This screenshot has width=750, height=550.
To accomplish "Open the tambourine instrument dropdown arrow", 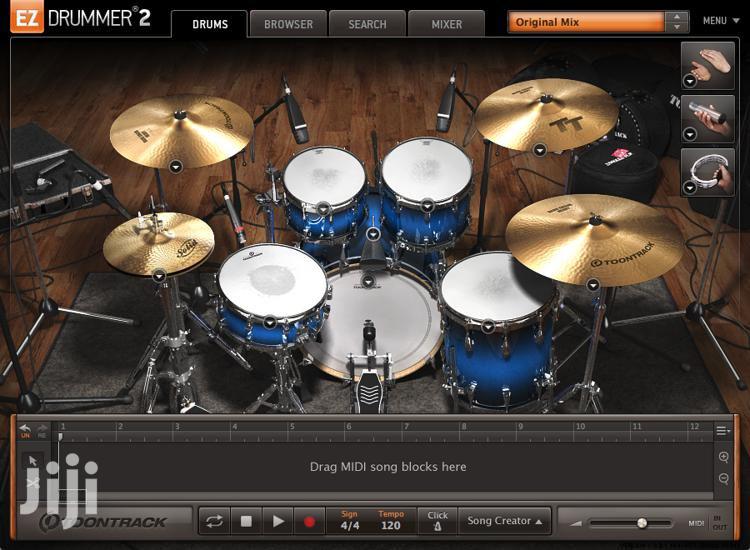I will 689,188.
